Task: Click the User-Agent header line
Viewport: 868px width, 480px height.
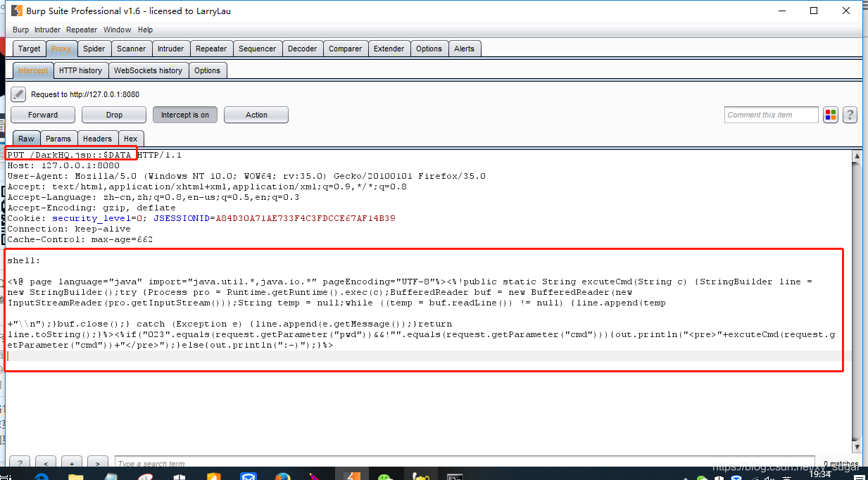Action: click(x=246, y=176)
